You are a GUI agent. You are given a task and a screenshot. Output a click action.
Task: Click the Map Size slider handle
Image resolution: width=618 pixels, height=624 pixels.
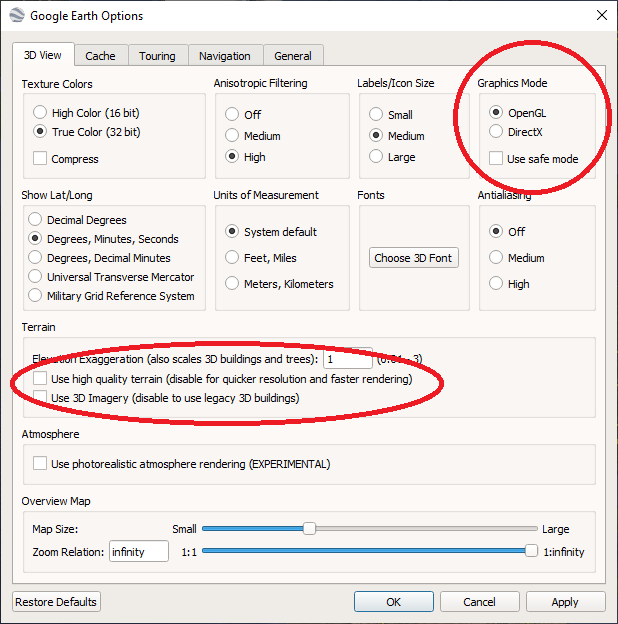[x=309, y=528]
